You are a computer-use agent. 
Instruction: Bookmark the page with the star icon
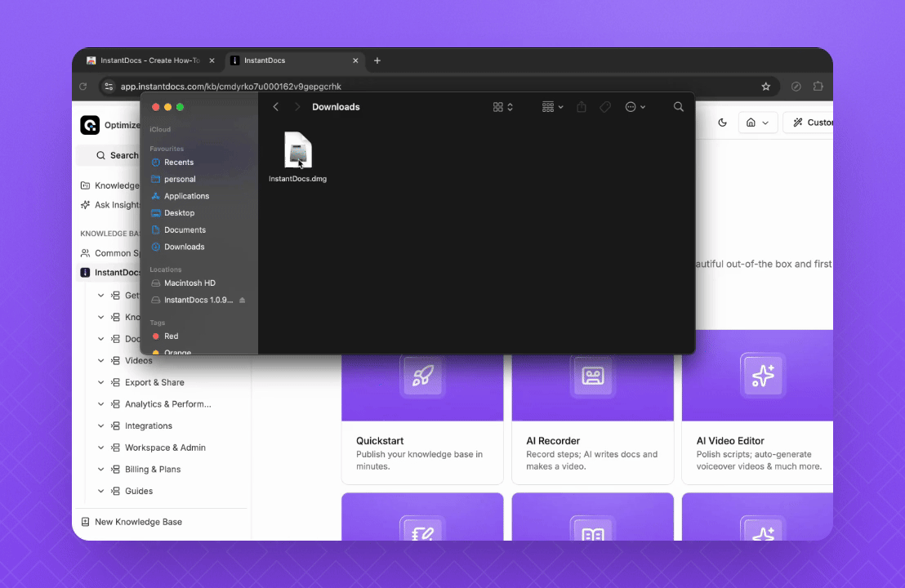click(x=766, y=87)
